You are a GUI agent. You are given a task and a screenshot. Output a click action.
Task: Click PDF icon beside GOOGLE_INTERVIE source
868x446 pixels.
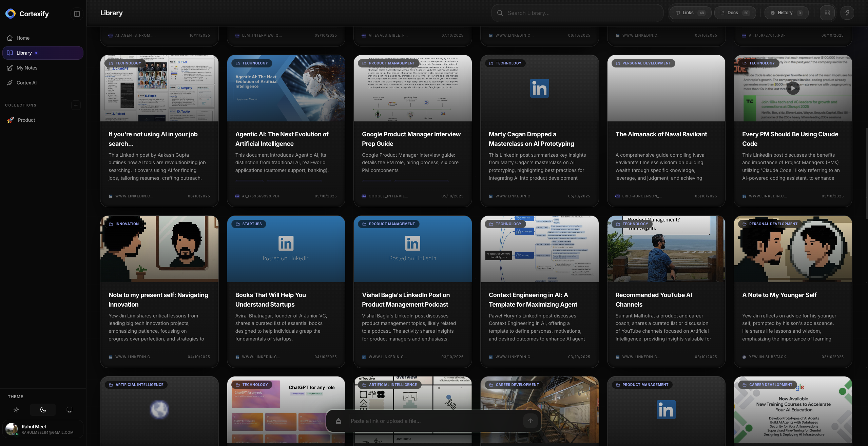pos(364,196)
